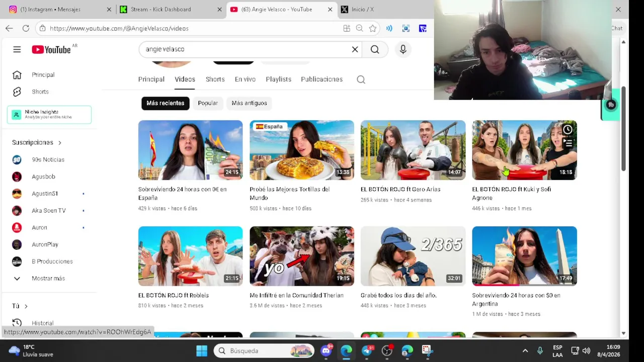
Task: Open 'EL BOTÓN ROJO ft Robleis' title link
Action: point(174,296)
